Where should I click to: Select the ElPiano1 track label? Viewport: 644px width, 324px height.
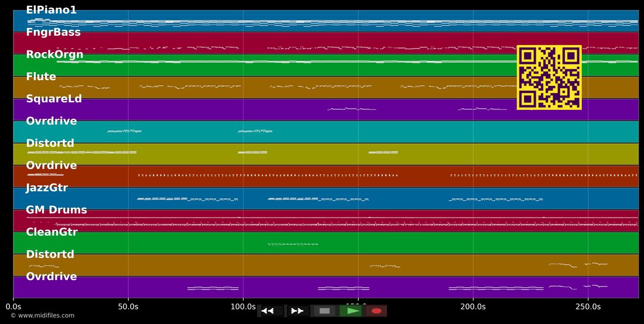(x=52, y=10)
